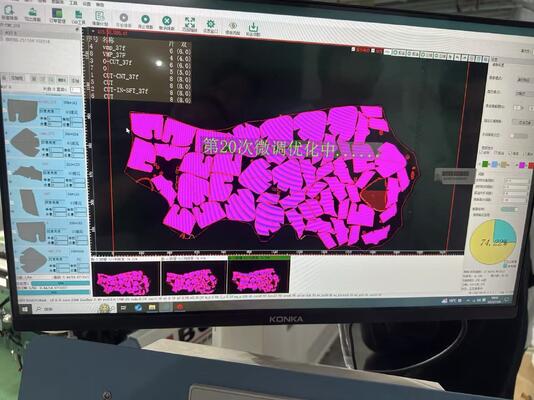Open the yellow File Explorer taskbar icon
This screenshot has height=400, width=534.
click(x=152, y=307)
